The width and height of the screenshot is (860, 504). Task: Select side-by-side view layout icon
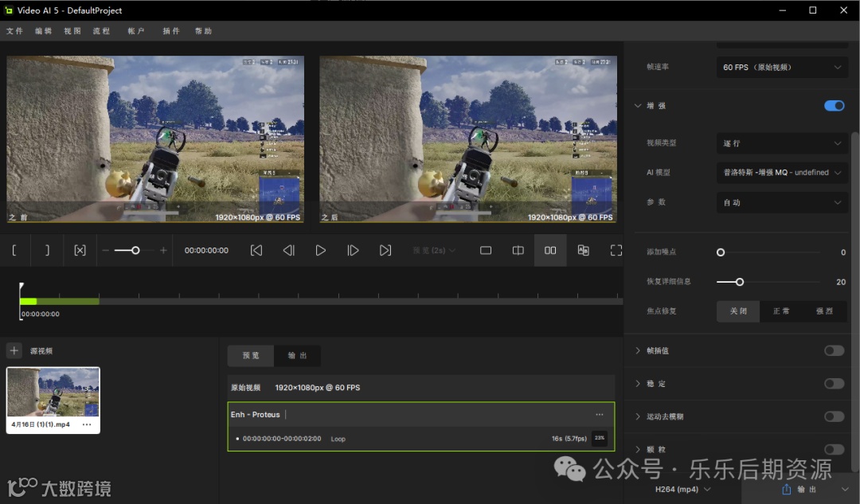(550, 250)
